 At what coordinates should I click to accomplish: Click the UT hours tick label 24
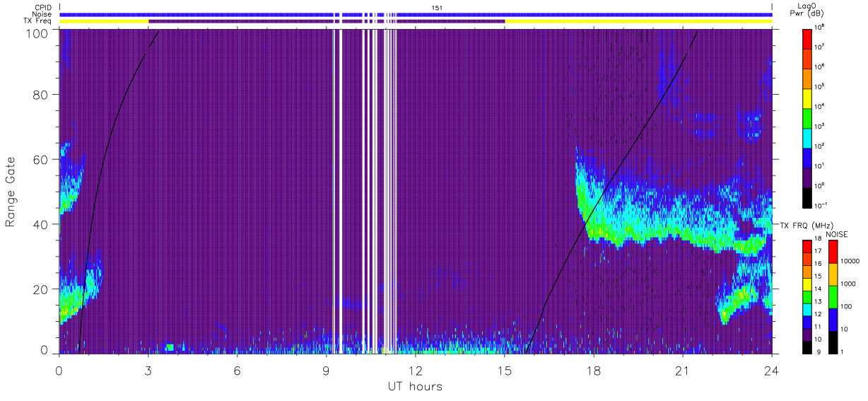coord(771,369)
